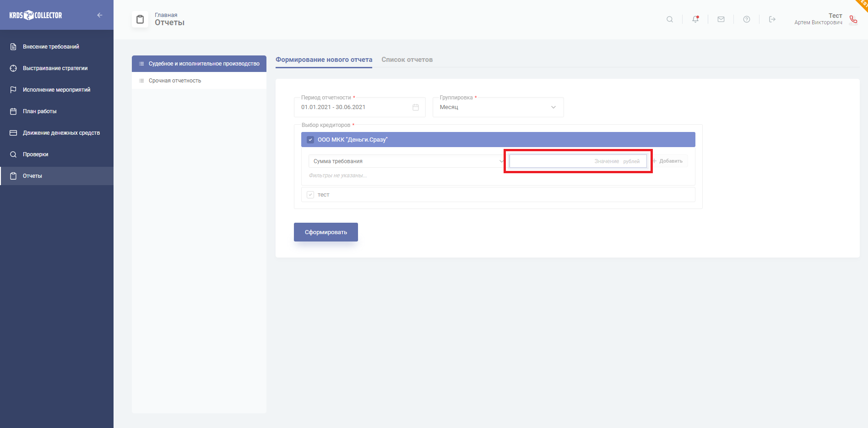Click the Добавить filter button
Image resolution: width=868 pixels, height=428 pixels.
click(668, 161)
